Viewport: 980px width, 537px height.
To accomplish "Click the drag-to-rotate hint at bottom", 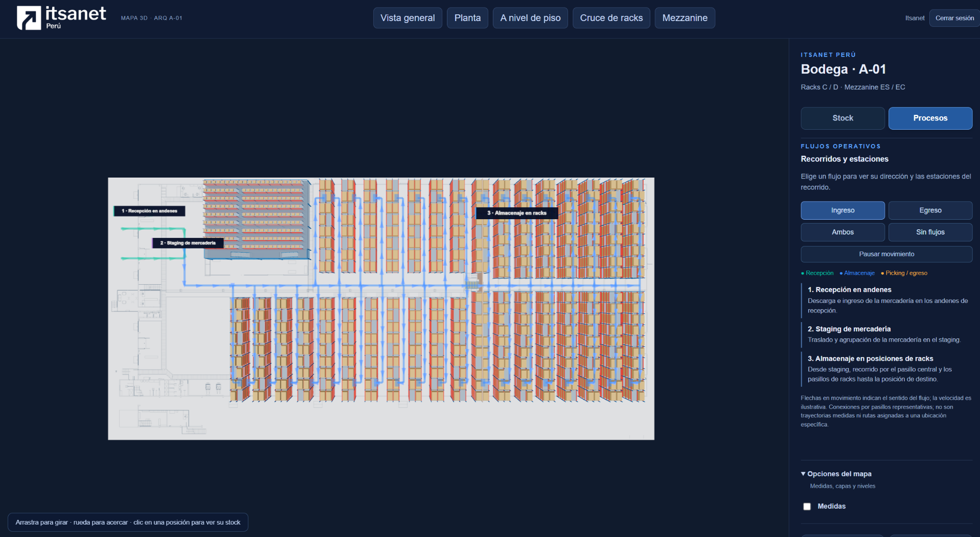I will click(x=128, y=523).
